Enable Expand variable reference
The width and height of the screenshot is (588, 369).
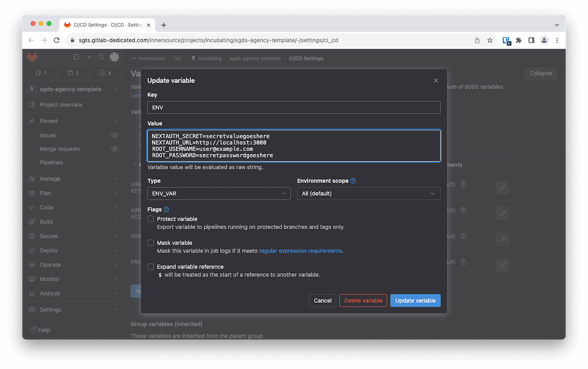coord(151,267)
